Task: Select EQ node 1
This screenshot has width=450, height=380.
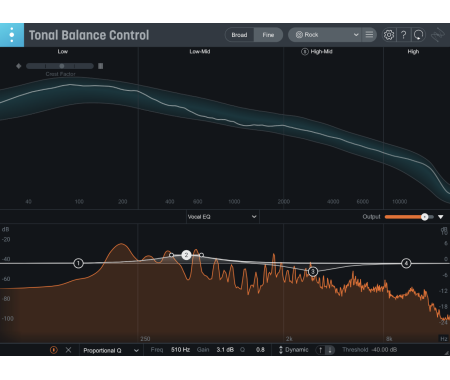Action: [x=78, y=263]
